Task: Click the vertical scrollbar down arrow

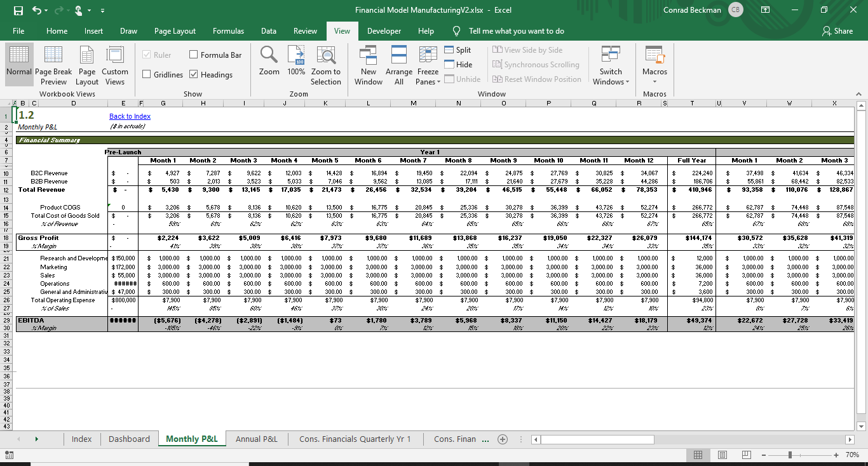Action: (861, 426)
